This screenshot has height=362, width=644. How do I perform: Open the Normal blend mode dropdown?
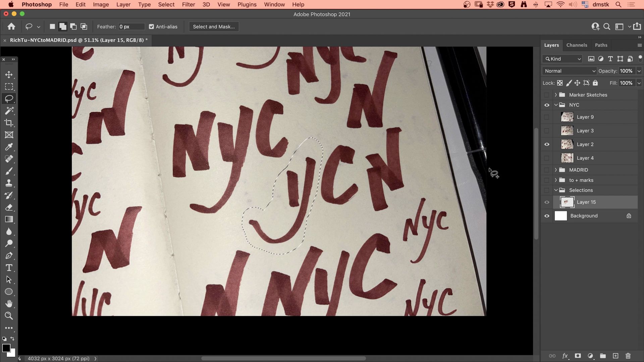pyautogui.click(x=570, y=71)
